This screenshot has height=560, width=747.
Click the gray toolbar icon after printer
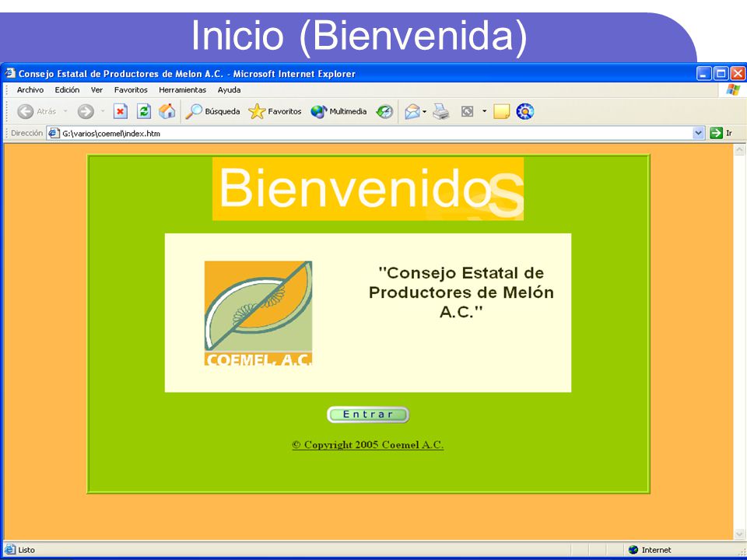tap(467, 111)
